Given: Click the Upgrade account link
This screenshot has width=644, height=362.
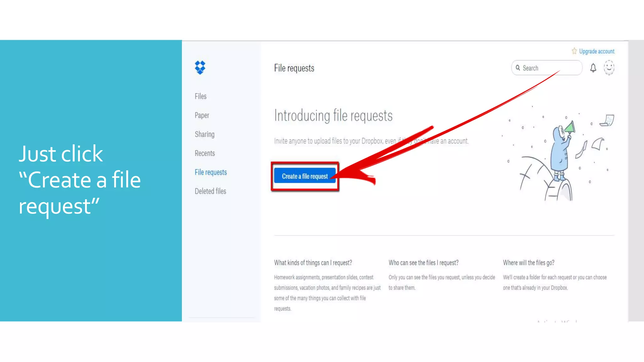Looking at the screenshot, I should pyautogui.click(x=597, y=51).
